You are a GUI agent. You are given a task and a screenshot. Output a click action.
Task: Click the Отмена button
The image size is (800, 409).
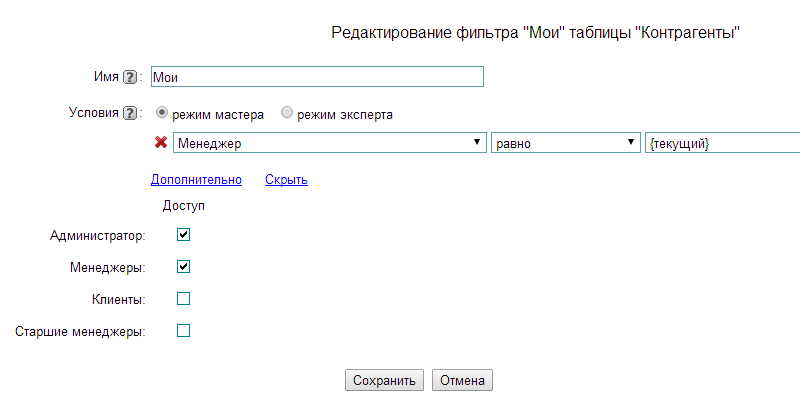tap(462, 380)
